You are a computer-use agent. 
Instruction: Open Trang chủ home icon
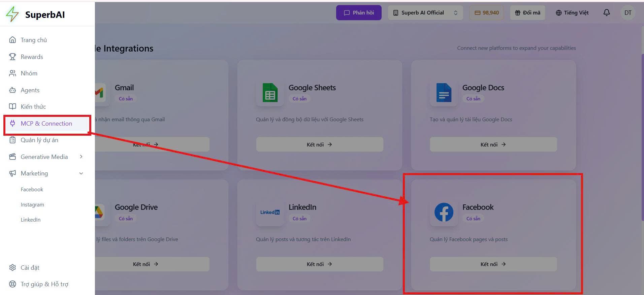point(12,40)
